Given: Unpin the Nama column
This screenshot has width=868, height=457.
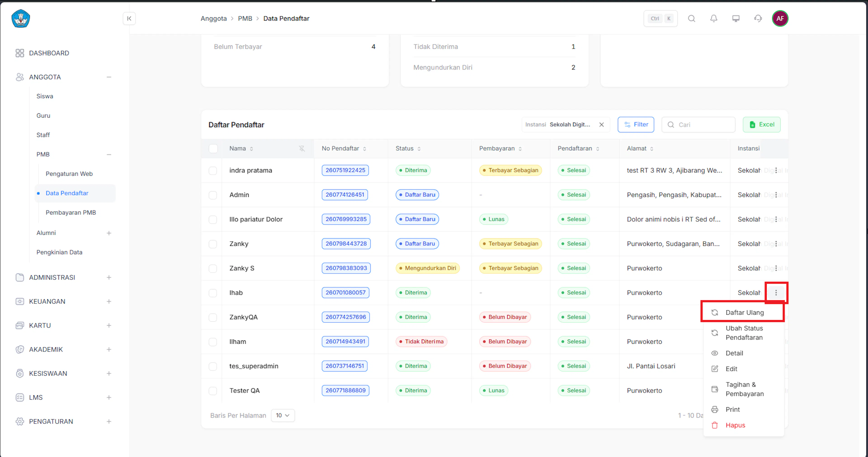Looking at the screenshot, I should [302, 149].
